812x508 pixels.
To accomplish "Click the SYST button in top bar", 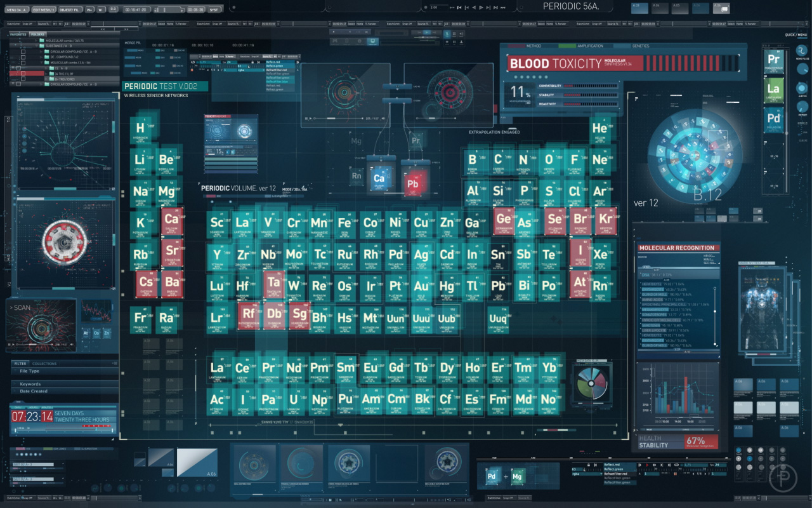I will (214, 10).
